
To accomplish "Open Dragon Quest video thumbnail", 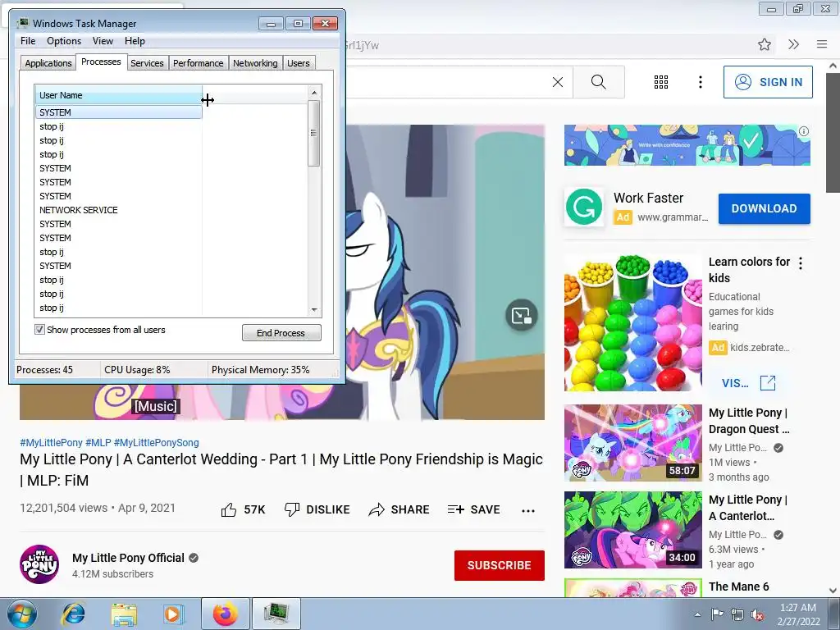I will tap(632, 442).
